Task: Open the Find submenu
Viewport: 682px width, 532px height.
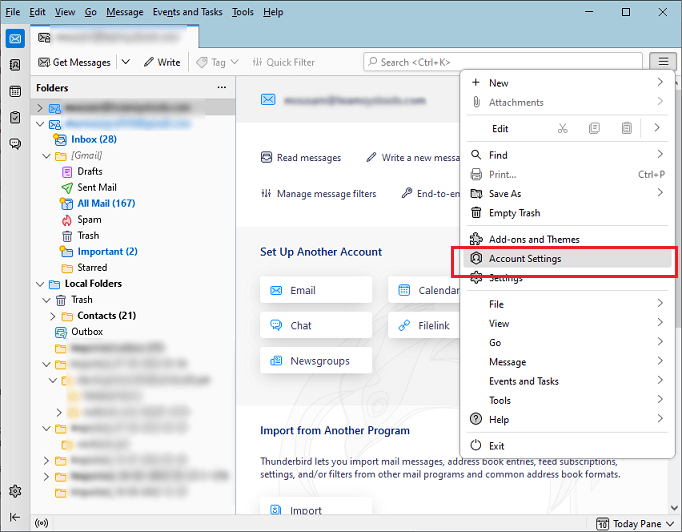Action: point(568,155)
